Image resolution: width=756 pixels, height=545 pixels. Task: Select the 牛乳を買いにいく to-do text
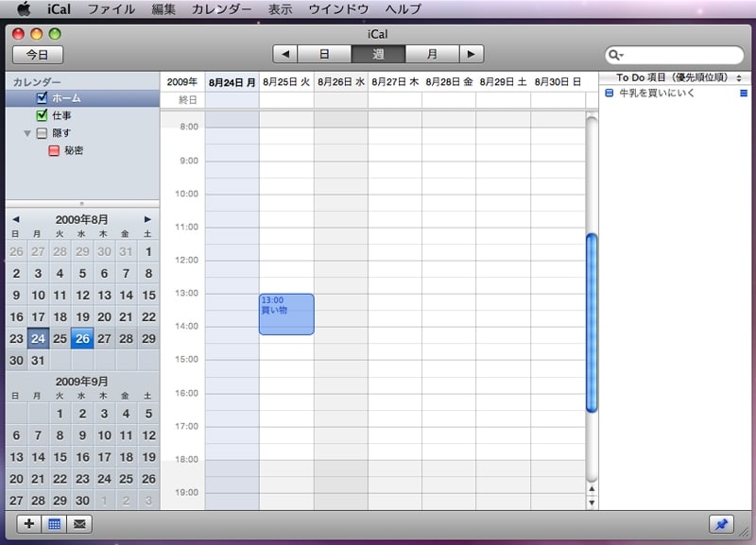656,93
